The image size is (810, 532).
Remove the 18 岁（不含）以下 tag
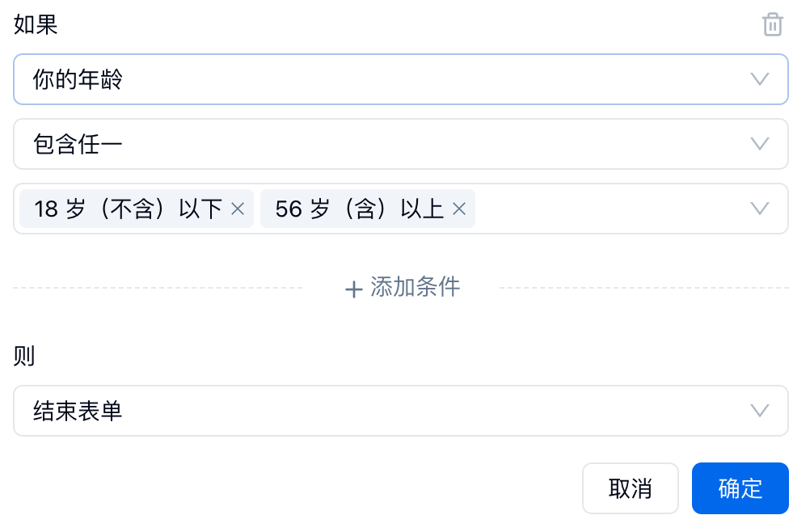pos(238,209)
